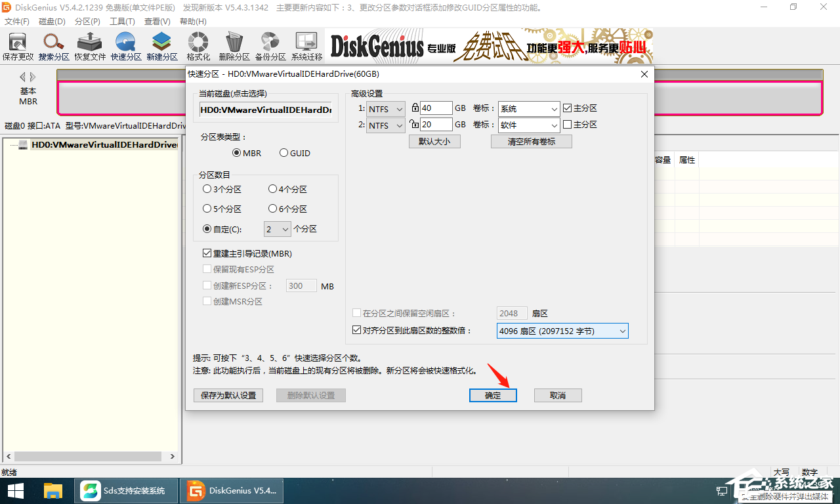
Task: Open the 4096 扇区 alignment dropdown
Action: click(563, 331)
